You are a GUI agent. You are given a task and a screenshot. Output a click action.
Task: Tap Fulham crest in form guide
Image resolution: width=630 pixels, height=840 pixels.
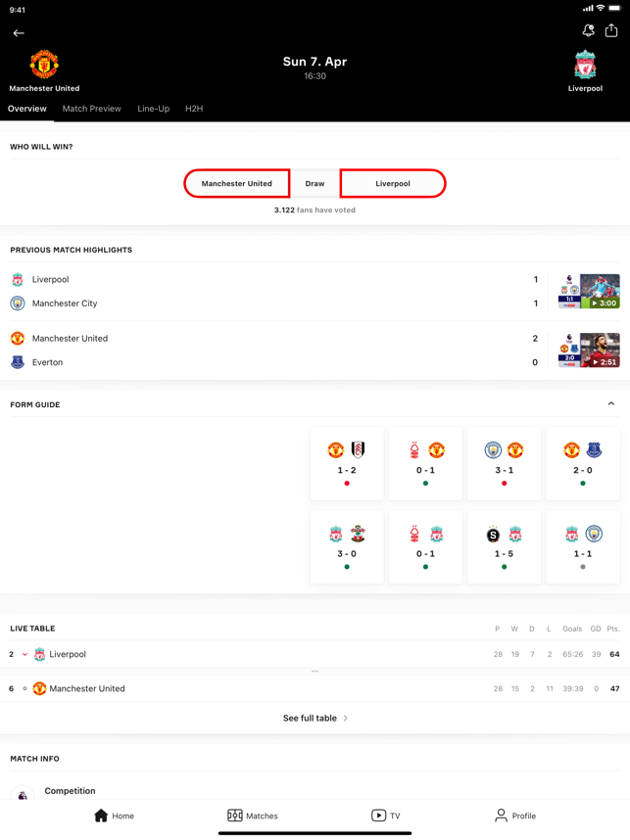point(359,449)
